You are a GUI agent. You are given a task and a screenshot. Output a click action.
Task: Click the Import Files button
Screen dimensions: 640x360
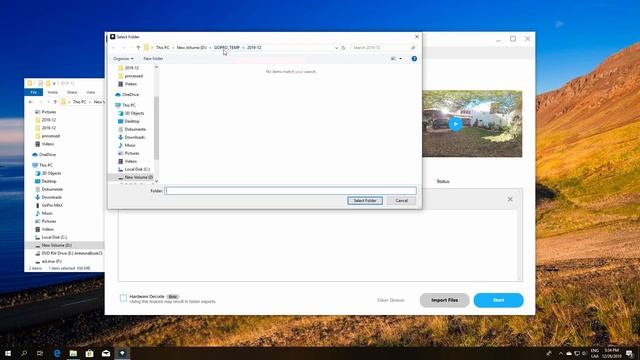pos(444,300)
